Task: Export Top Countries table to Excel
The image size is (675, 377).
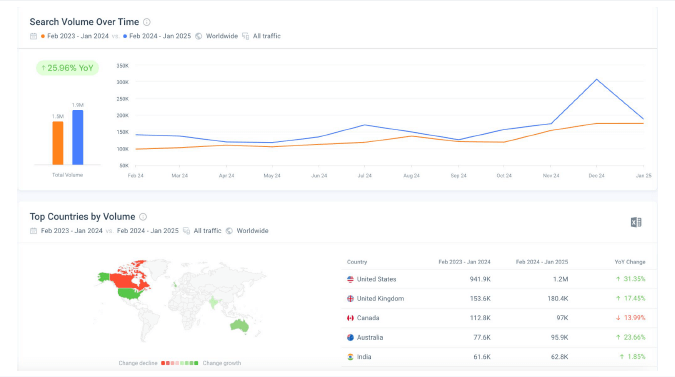Action: [636, 222]
